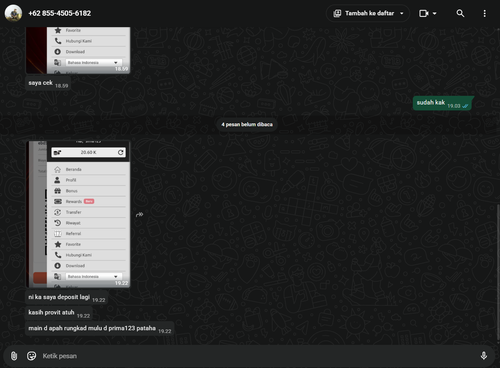The width and height of the screenshot is (500, 368).
Task: Click the '4 pesan belum dibaca' marker
Action: (247, 124)
